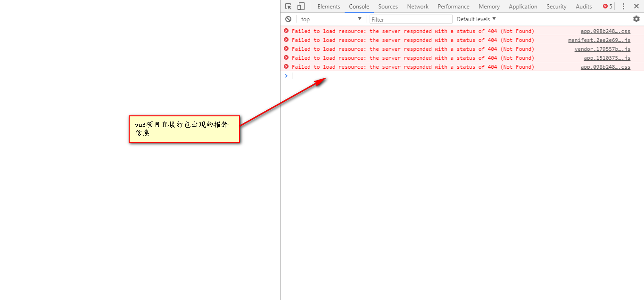Open the app.1510375….js source link

pos(607,58)
